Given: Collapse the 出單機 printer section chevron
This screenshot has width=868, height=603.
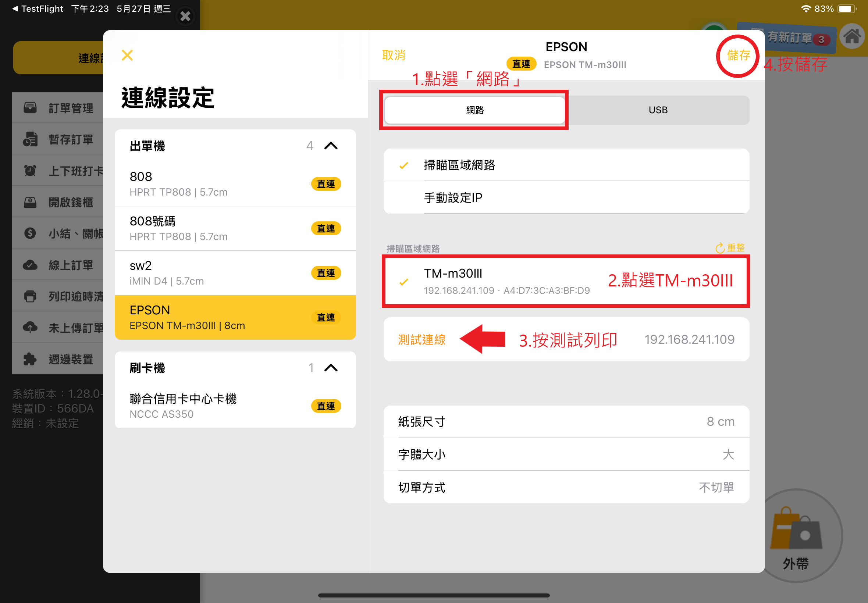Looking at the screenshot, I should tap(331, 146).
